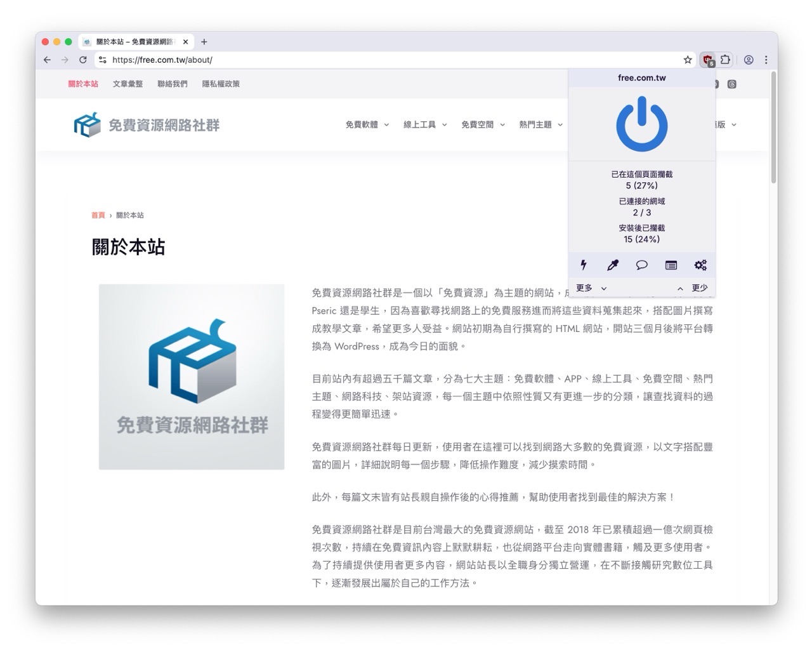The image size is (812, 650).
Task: Open the 免費空間 navigation menu
Action: (x=483, y=125)
